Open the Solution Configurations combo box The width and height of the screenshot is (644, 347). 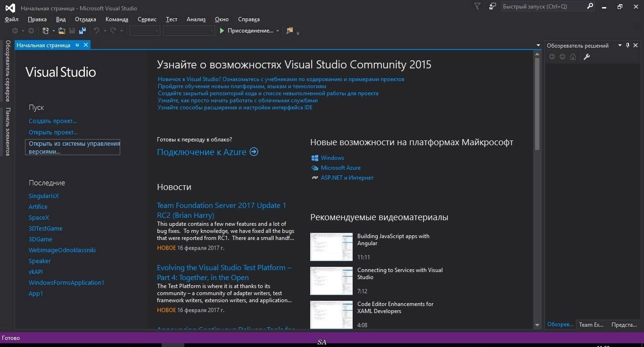coord(145,31)
